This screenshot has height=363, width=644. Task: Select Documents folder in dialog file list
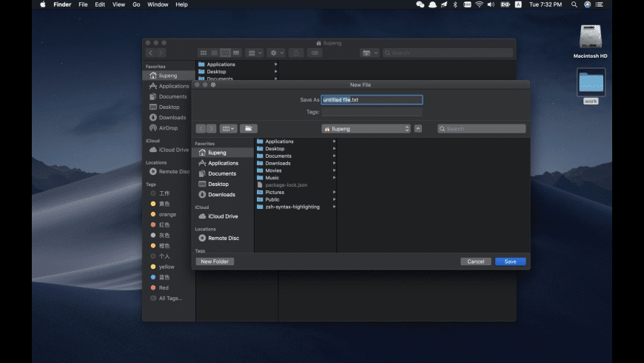295,156
